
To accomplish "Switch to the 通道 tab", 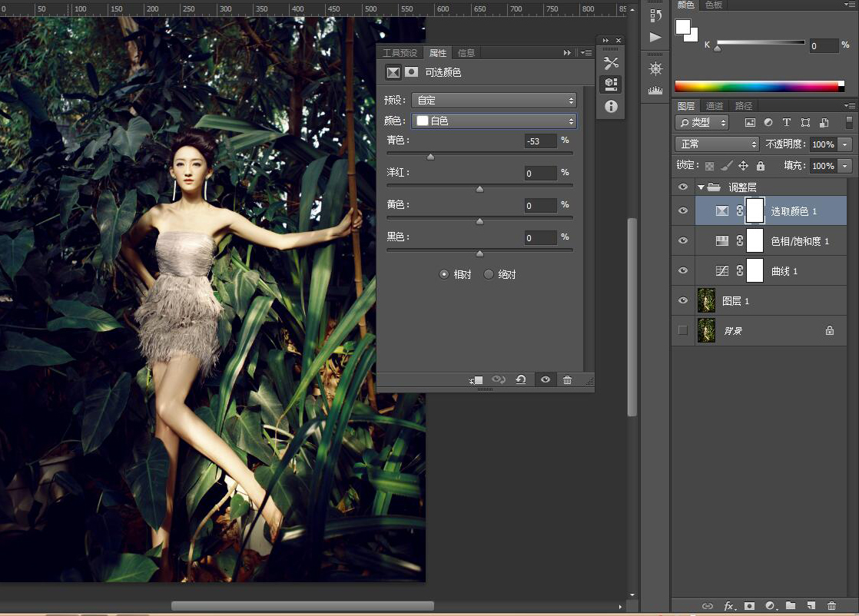I will click(x=715, y=106).
